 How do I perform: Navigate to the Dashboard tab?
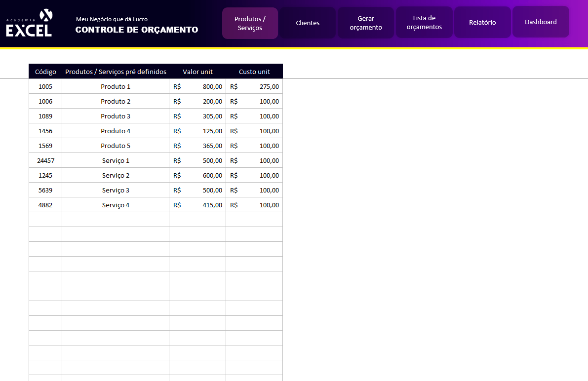tap(541, 22)
